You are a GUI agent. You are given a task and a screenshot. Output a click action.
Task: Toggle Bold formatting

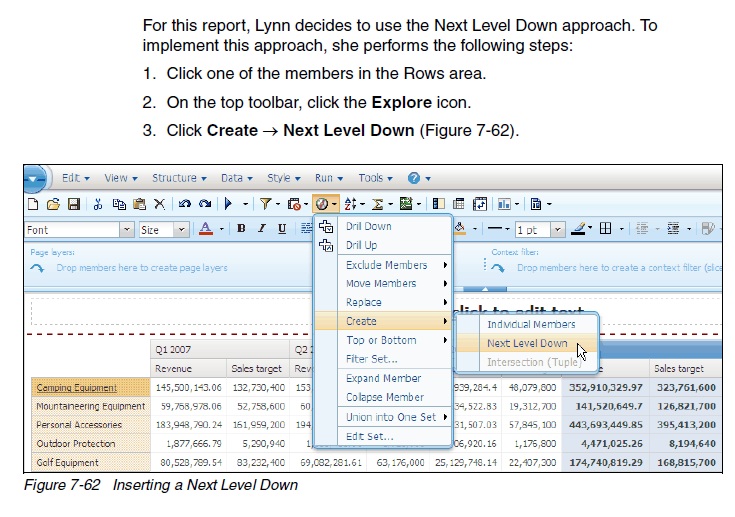coord(241,229)
